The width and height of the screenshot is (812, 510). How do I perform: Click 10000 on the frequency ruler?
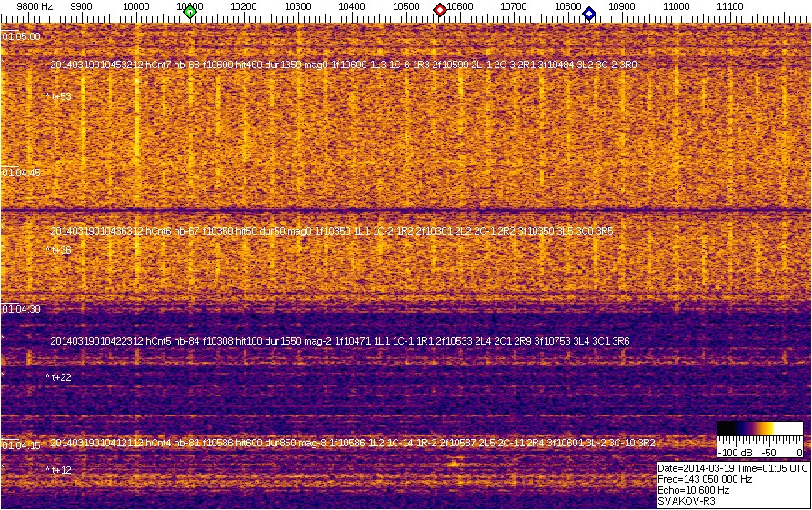click(136, 6)
